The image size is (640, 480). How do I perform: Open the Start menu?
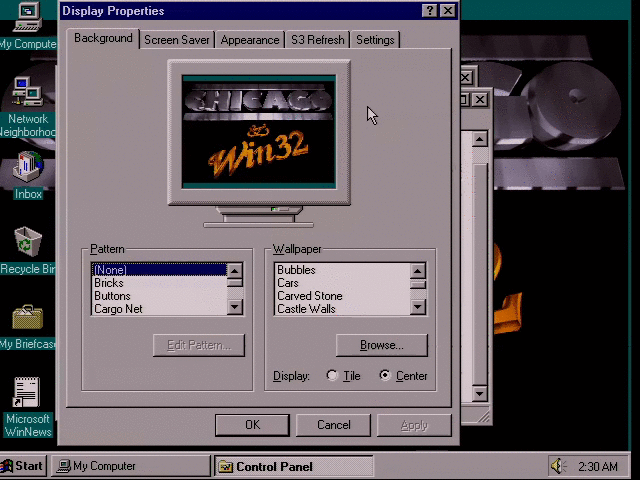(x=23, y=466)
